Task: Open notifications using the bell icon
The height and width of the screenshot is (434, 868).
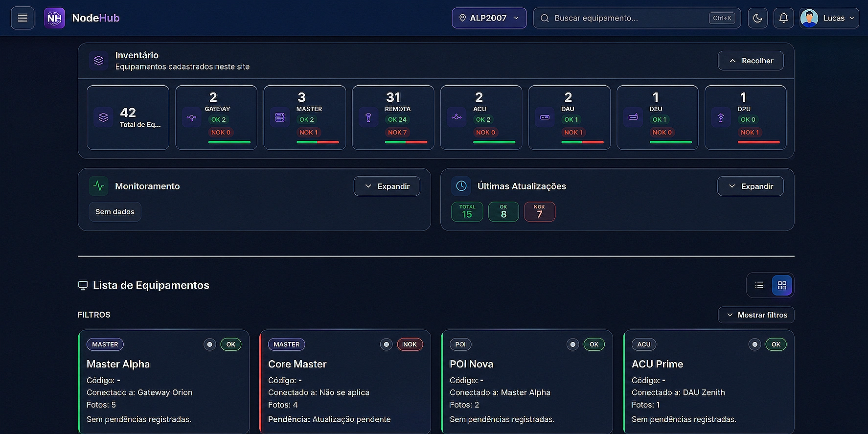Action: coord(783,18)
